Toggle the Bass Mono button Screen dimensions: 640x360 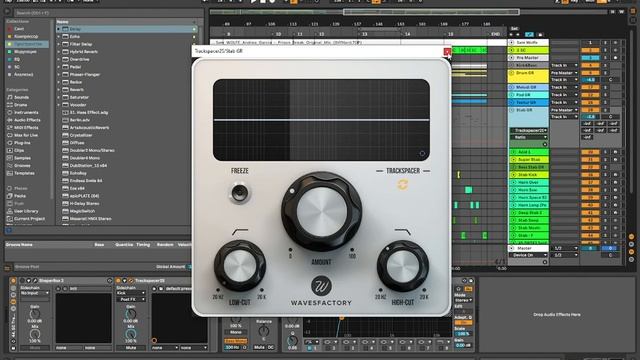tap(236, 341)
